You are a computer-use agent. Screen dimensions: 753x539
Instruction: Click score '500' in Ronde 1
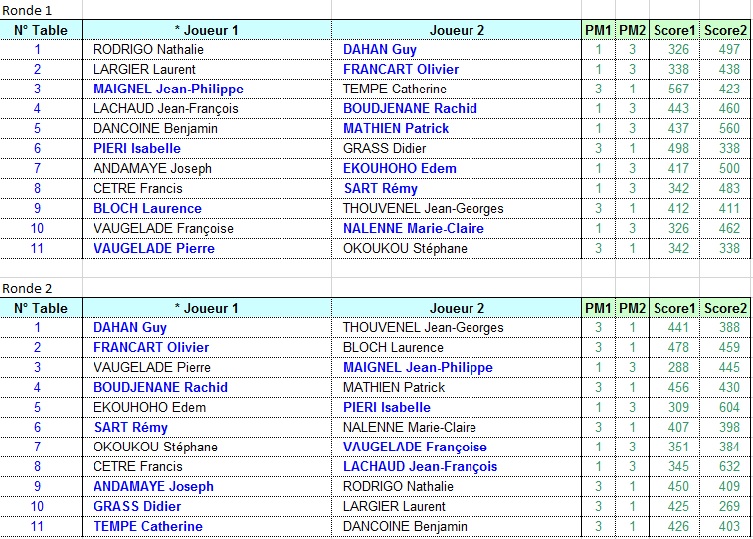tap(729, 169)
